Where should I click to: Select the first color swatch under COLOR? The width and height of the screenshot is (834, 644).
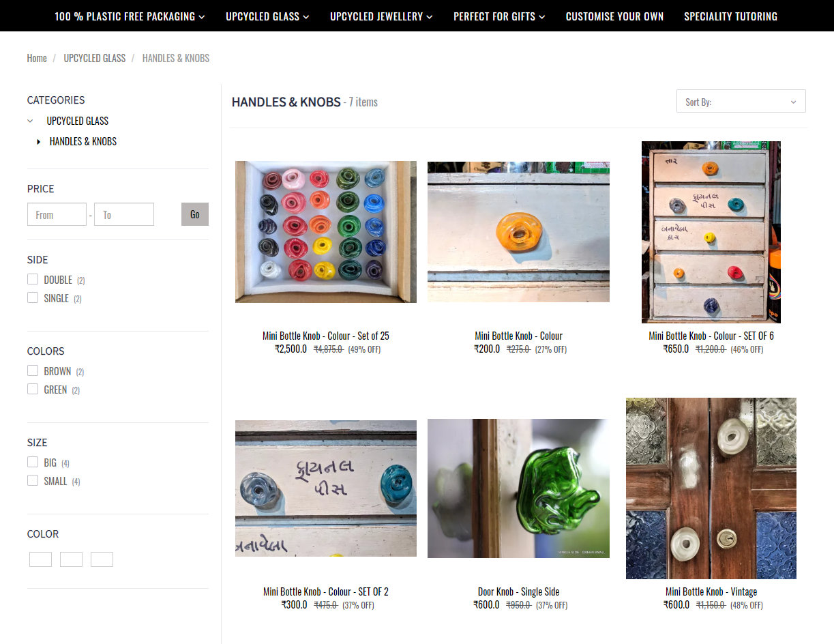coord(40,559)
